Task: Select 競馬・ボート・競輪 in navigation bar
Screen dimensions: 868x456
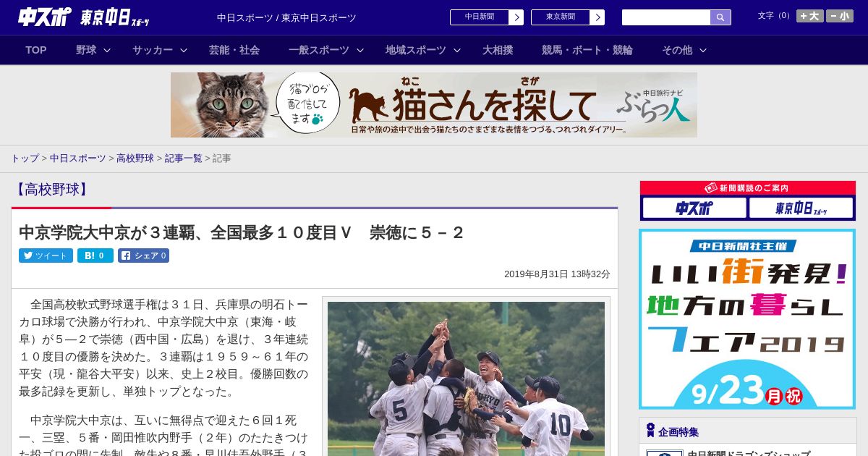Action: tap(587, 50)
